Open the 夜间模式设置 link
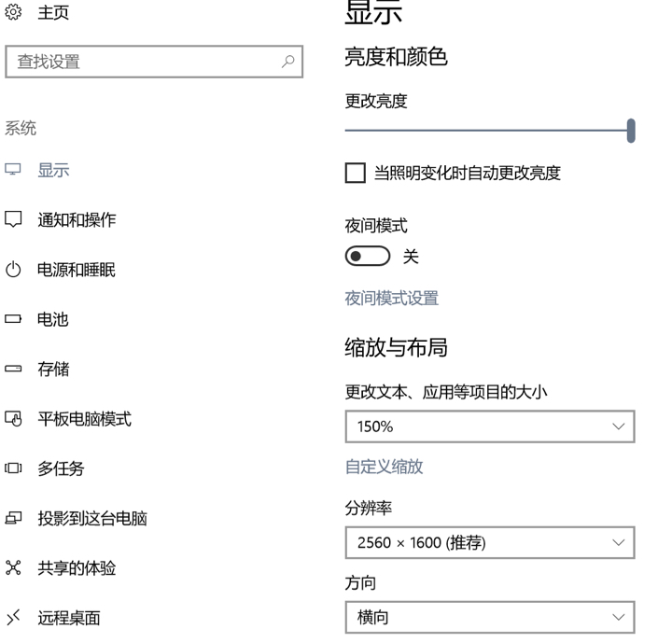Screen dimensions: 672x643 coord(391,299)
